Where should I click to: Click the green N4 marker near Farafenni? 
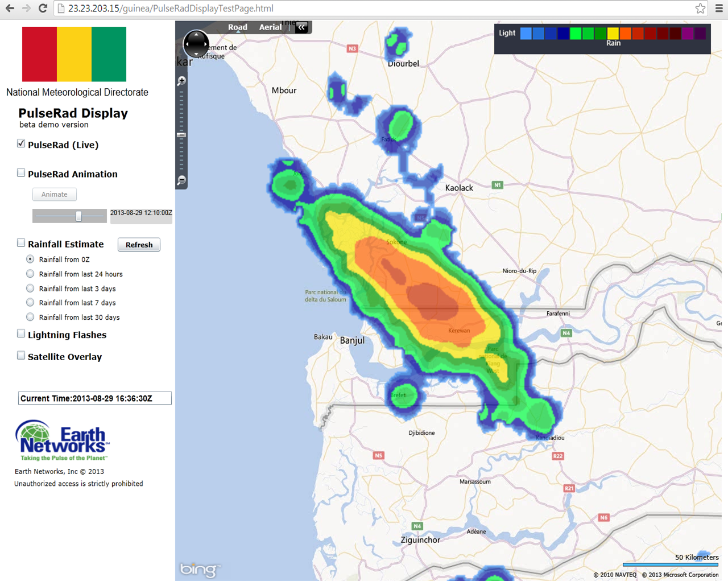coord(566,333)
